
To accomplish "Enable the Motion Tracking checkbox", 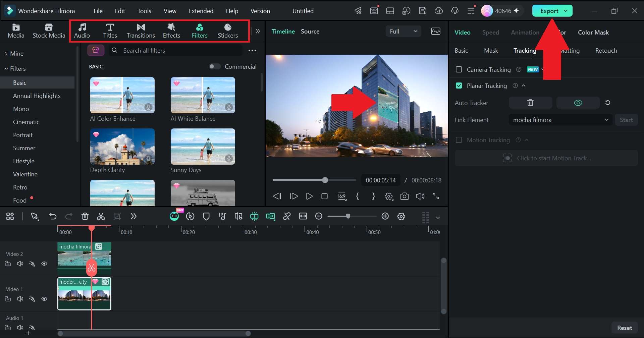I will click(459, 140).
